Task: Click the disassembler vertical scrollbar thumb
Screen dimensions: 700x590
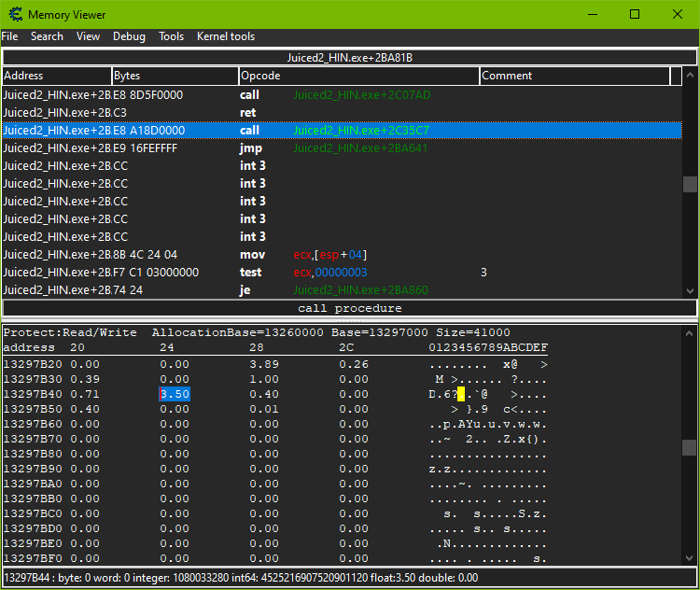Action: pyautogui.click(x=689, y=184)
